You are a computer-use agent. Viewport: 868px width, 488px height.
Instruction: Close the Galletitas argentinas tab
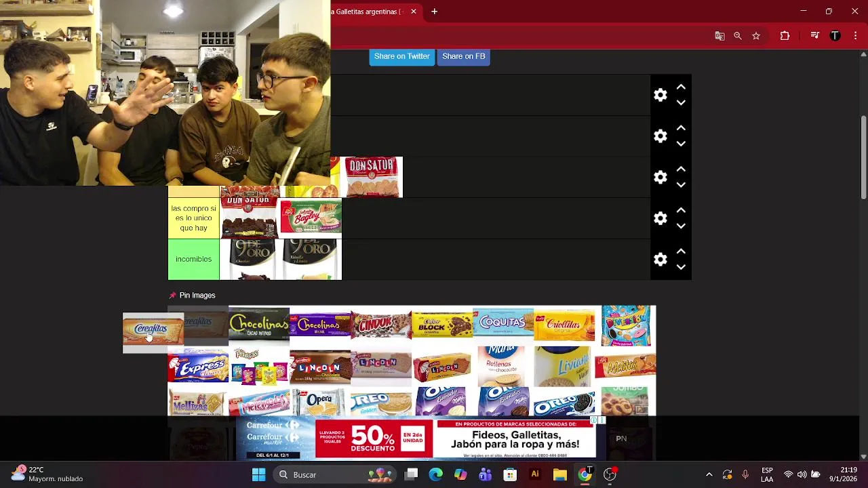(414, 12)
